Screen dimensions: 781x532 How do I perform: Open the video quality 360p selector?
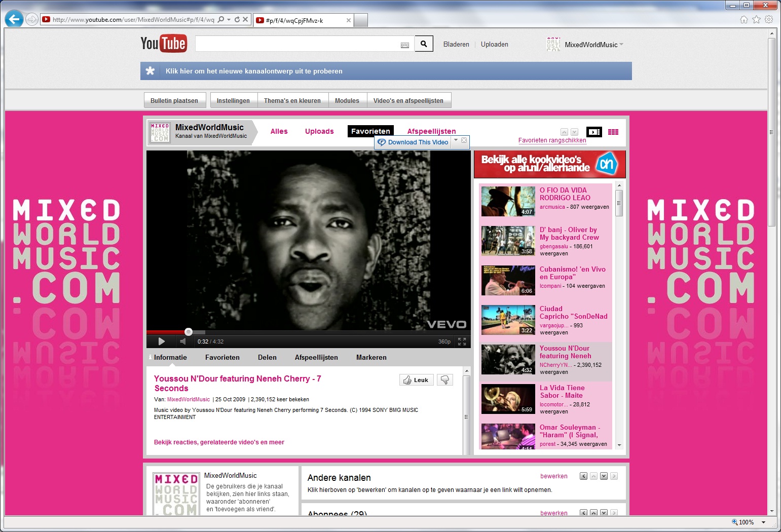click(444, 341)
